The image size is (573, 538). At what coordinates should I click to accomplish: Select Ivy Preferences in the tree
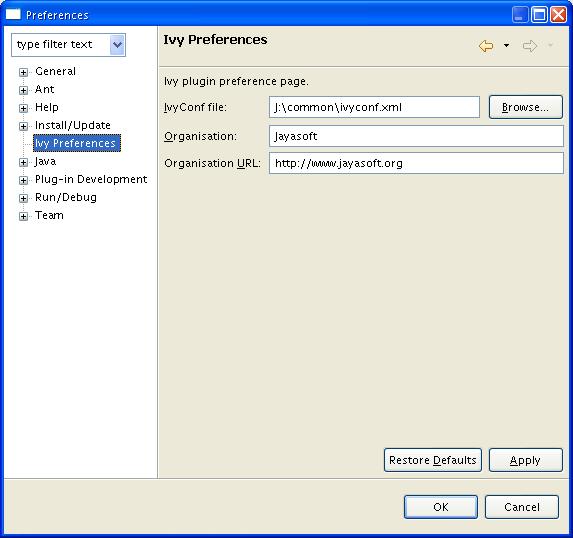(77, 143)
